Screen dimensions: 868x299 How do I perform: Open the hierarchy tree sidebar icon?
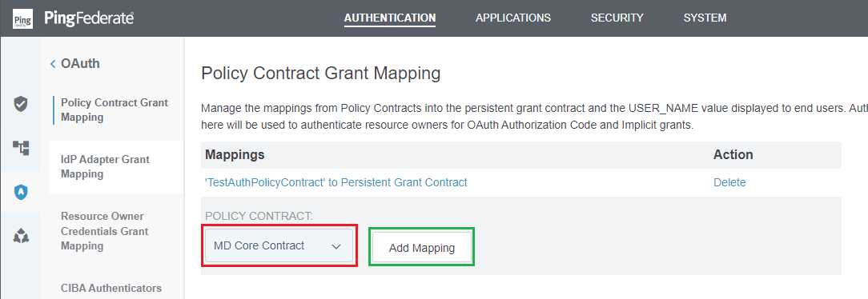pos(21,148)
